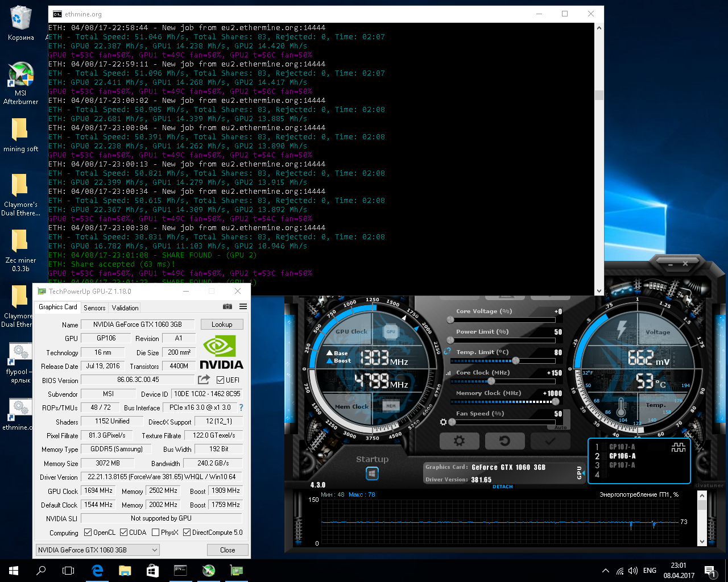Click fan speed user-define gear icon

pyautogui.click(x=444, y=422)
